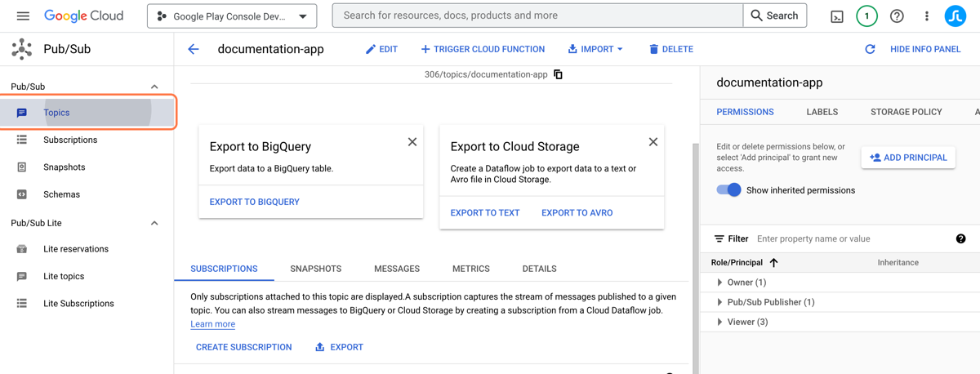Go back using the left arrow
The height and width of the screenshot is (374, 980).
pos(194,49)
